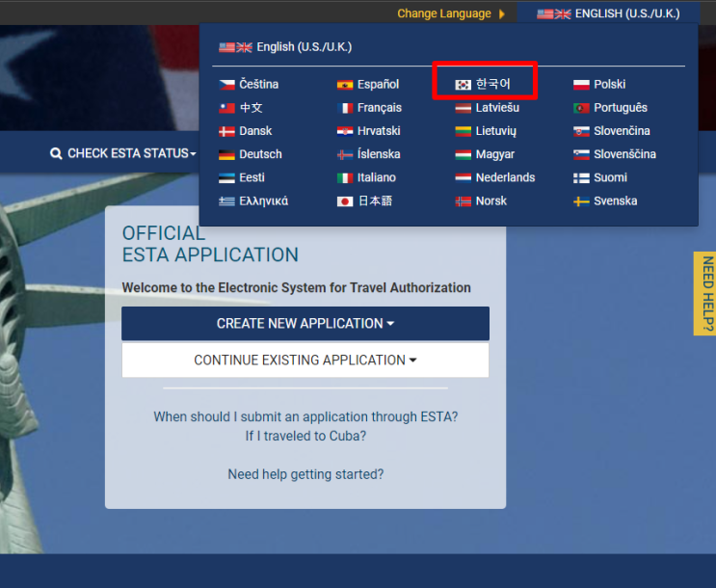The image size is (716, 588).
Task: Click the South Korean flag icon
Action: pyautogui.click(x=463, y=85)
